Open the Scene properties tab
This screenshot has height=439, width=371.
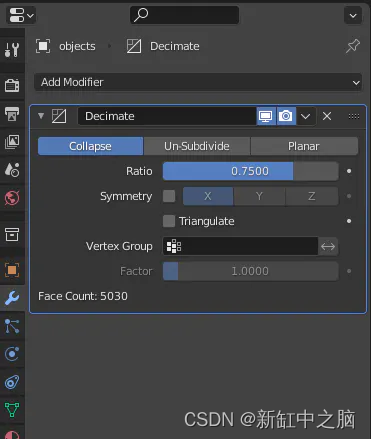coord(12,170)
